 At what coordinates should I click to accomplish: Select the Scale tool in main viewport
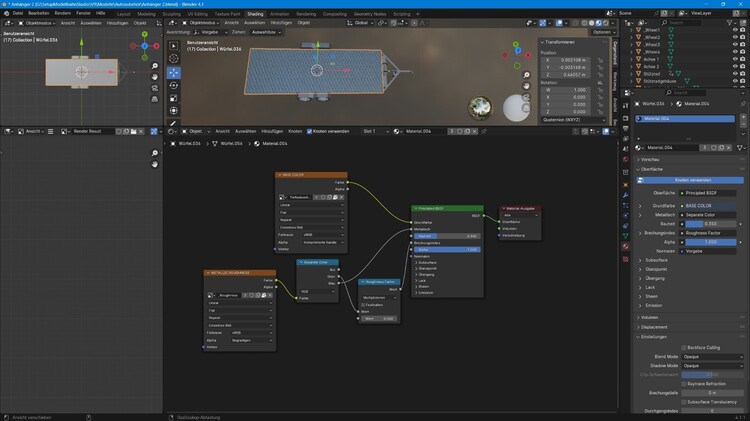coord(174,98)
